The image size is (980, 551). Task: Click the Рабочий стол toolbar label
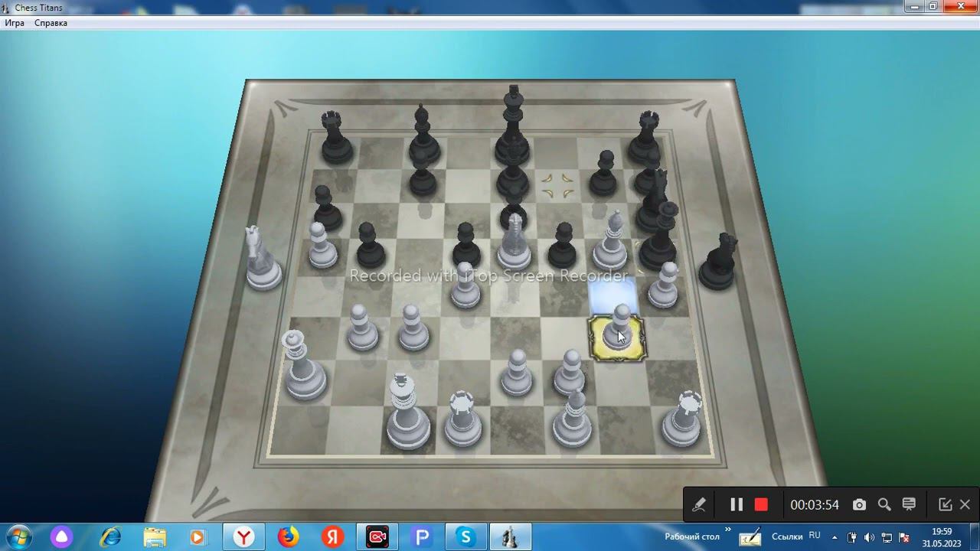(x=692, y=537)
